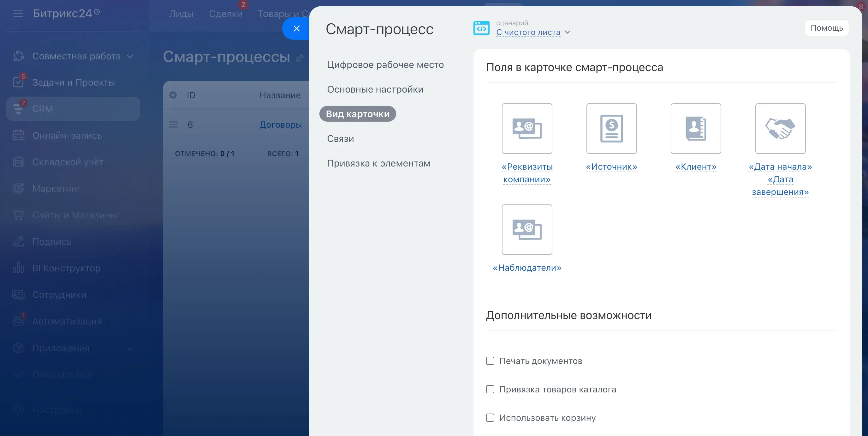Click the Клиент contact book icon
Image resolution: width=868 pixels, height=436 pixels.
[695, 129]
